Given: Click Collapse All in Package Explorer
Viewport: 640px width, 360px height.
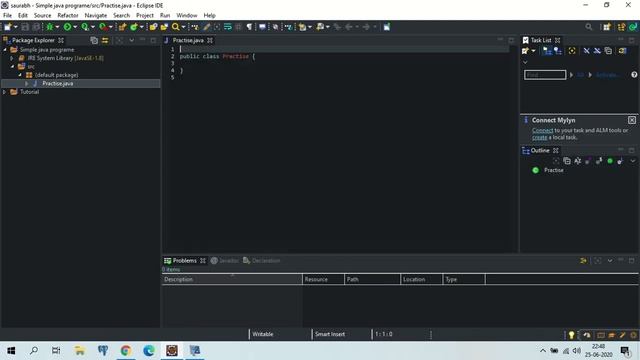Looking at the screenshot, I should click(x=94, y=40).
